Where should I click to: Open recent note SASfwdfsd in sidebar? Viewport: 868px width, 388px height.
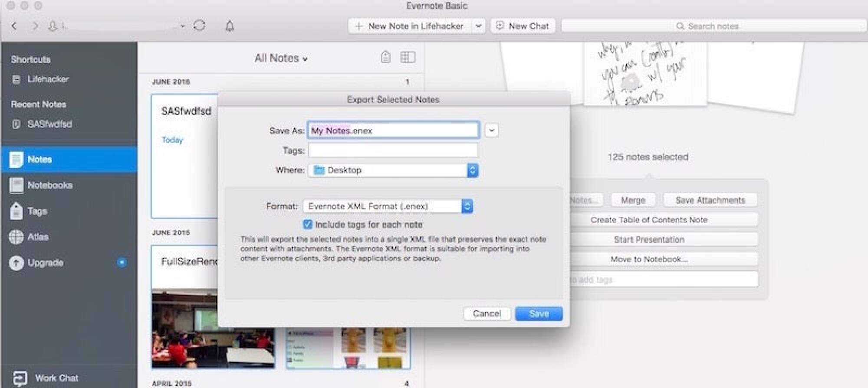[49, 124]
